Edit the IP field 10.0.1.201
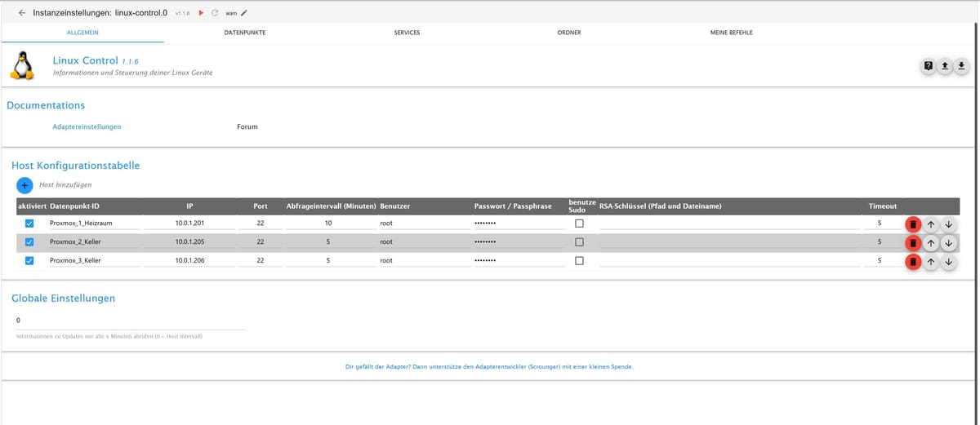The width and height of the screenshot is (980, 425). point(189,223)
